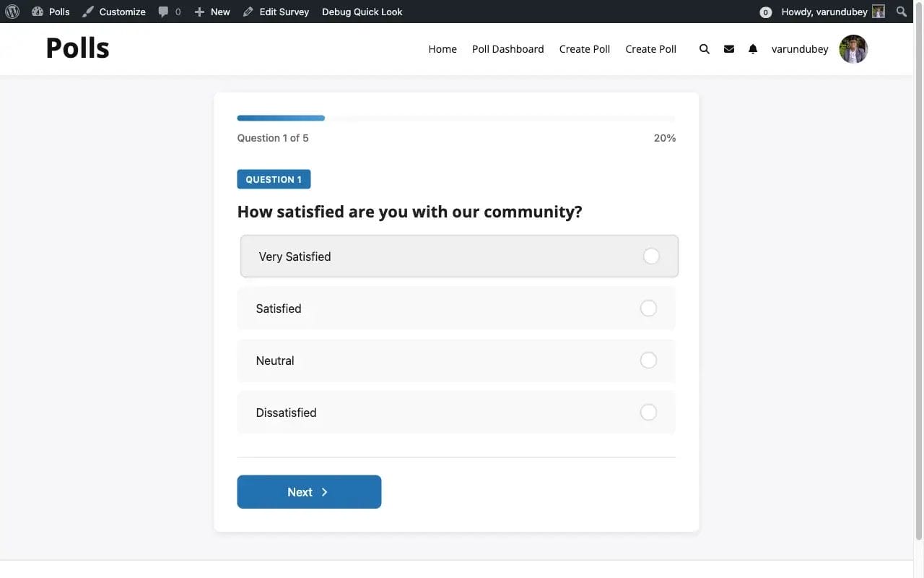Expand the New admin bar menu
This screenshot has height=578, width=924.
[212, 12]
